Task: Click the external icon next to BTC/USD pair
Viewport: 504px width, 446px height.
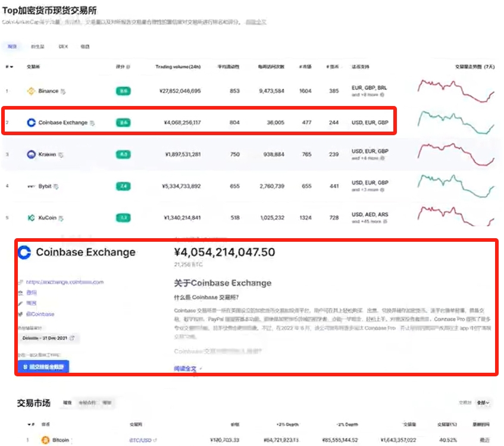Action: pos(155,440)
